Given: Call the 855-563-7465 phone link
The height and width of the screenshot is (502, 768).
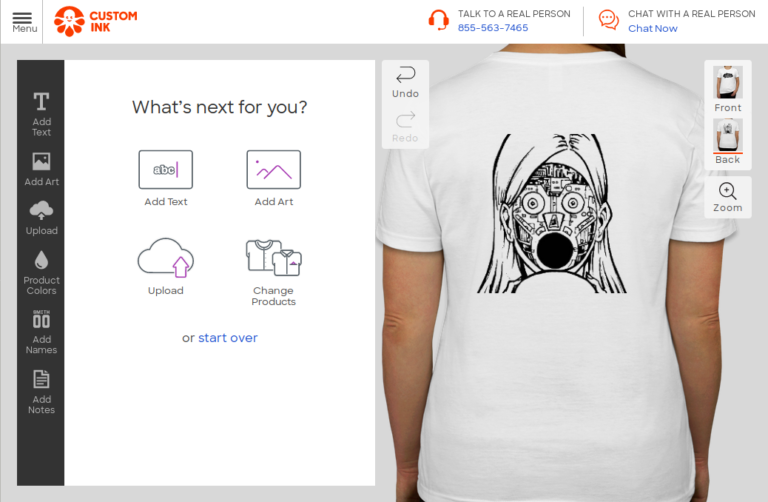Looking at the screenshot, I should (493, 28).
